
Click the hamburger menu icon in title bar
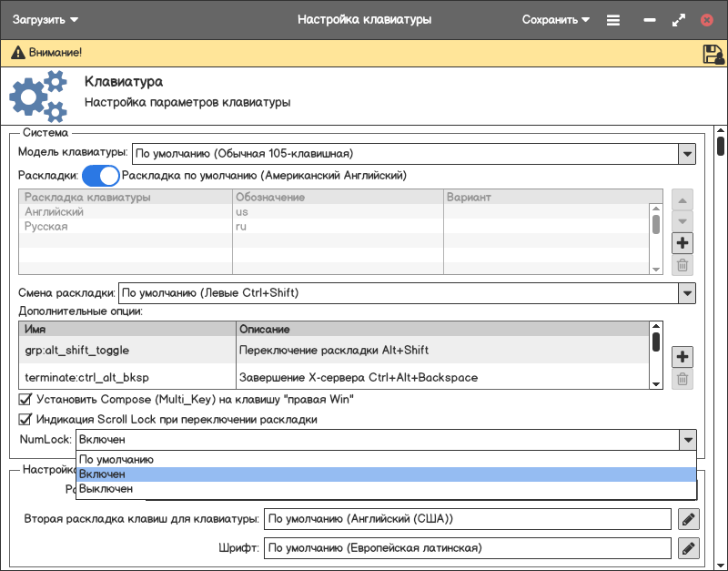pos(613,19)
